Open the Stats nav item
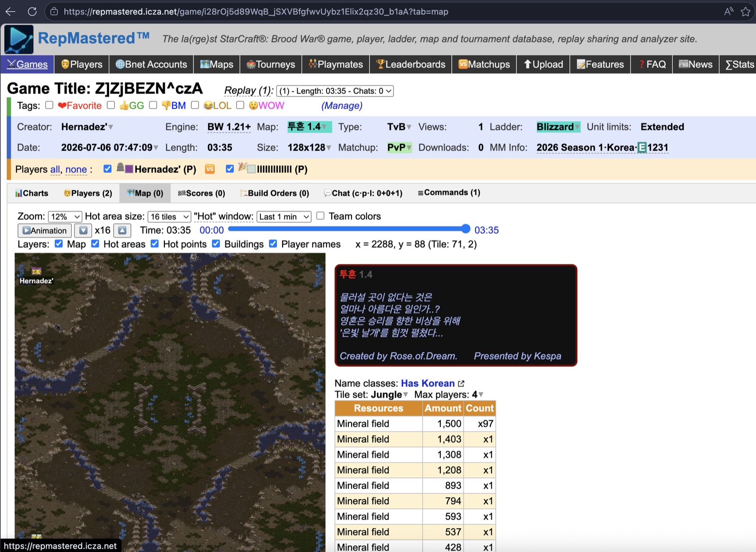This screenshot has height=552, width=756. [x=739, y=64]
